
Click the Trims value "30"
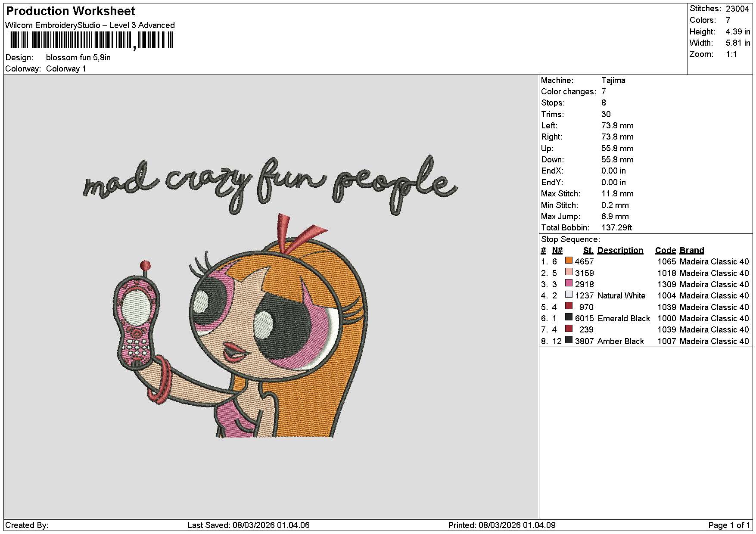point(606,115)
